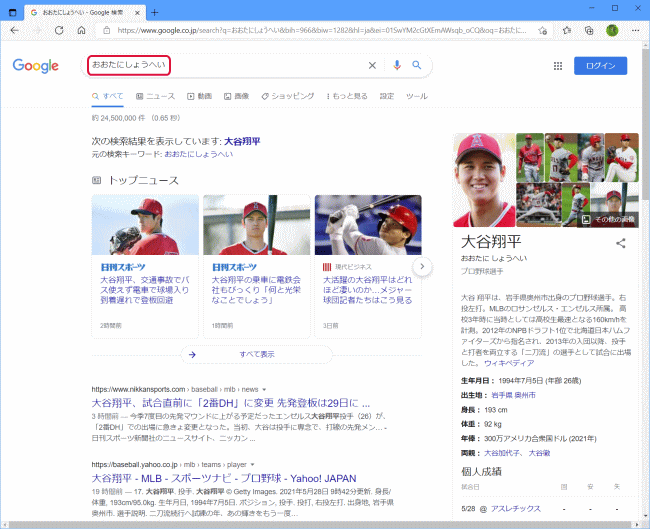
Task: Search original keyword おおたにしょうへい link
Action: (199, 154)
